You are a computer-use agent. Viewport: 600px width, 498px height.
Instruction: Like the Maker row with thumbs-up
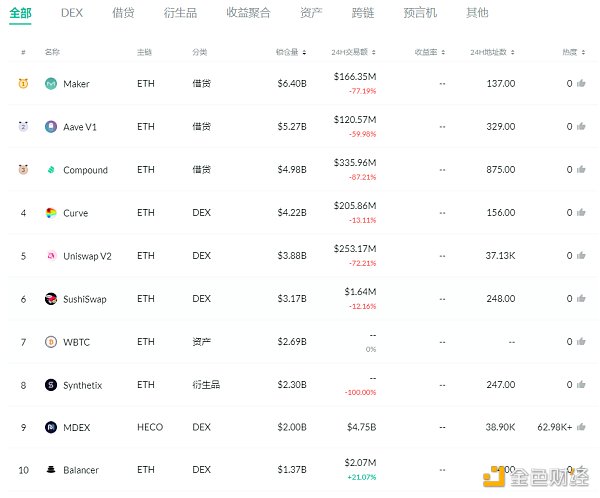coord(580,84)
